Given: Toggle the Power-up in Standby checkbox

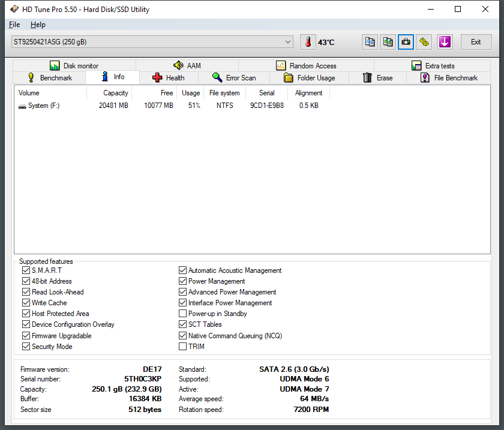Looking at the screenshot, I should [x=182, y=314].
